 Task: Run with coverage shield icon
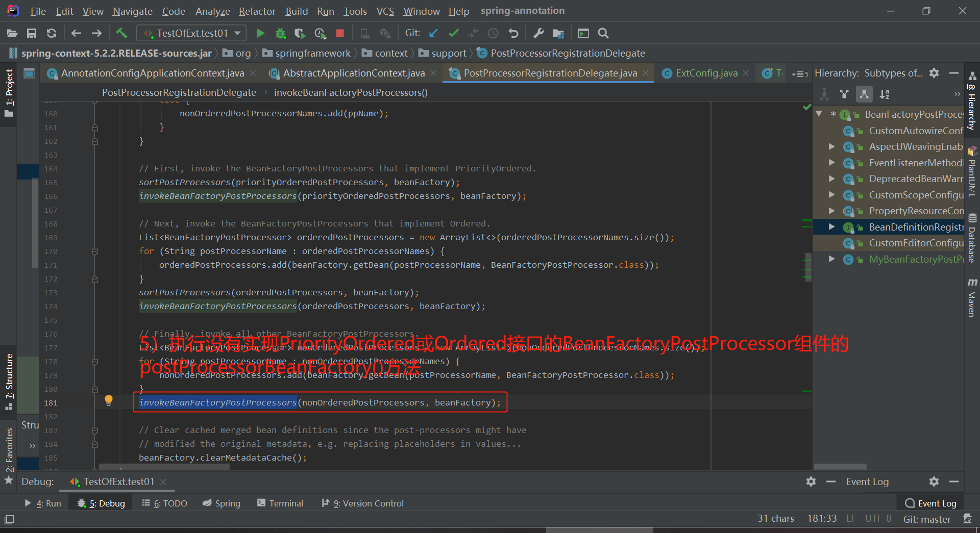300,33
